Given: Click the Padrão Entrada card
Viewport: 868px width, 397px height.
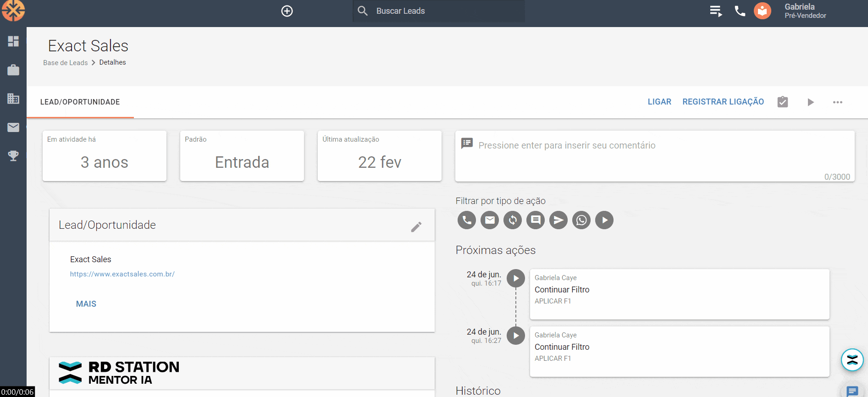Looking at the screenshot, I should pos(242,156).
